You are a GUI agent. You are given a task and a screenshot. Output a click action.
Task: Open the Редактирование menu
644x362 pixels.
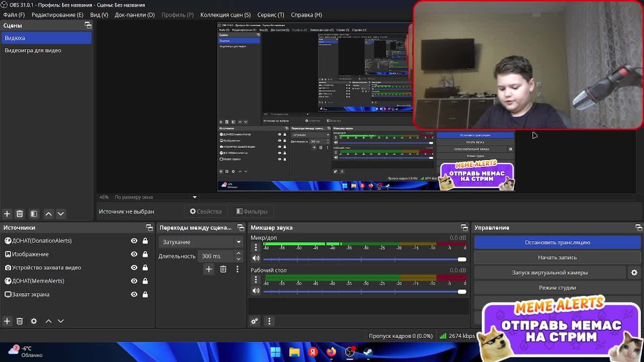pos(57,15)
